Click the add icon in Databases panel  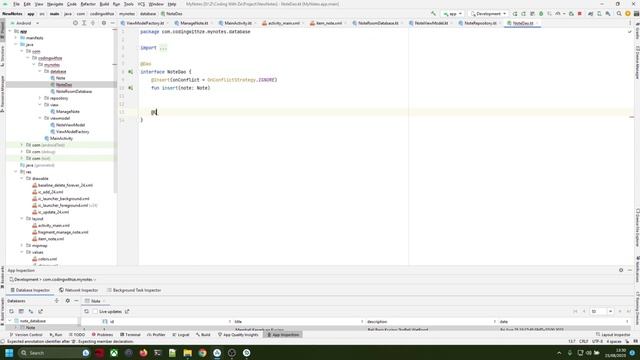click(x=57, y=301)
